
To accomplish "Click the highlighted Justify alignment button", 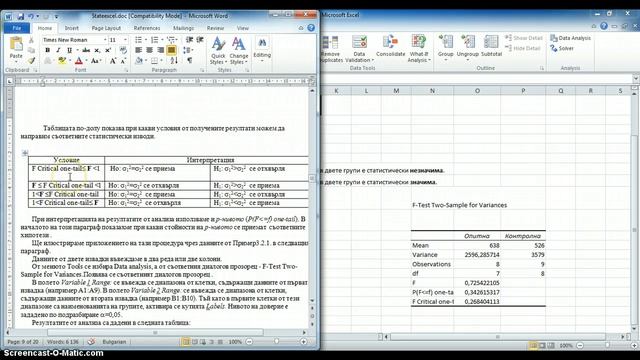I will [x=171, y=50].
